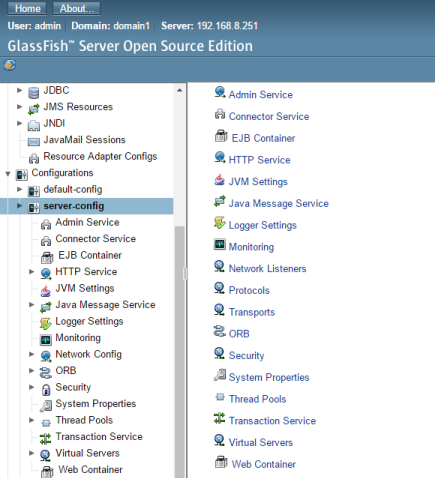Expand the Network Config tree node

coord(32,354)
